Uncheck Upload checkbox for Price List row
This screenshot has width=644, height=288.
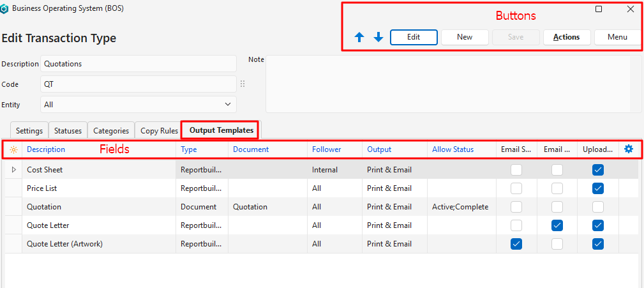pos(598,188)
